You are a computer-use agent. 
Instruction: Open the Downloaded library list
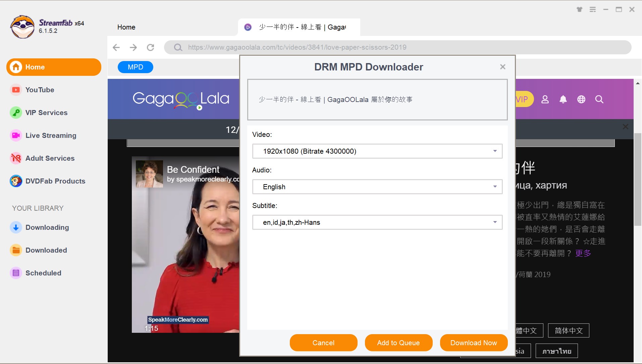click(x=46, y=250)
